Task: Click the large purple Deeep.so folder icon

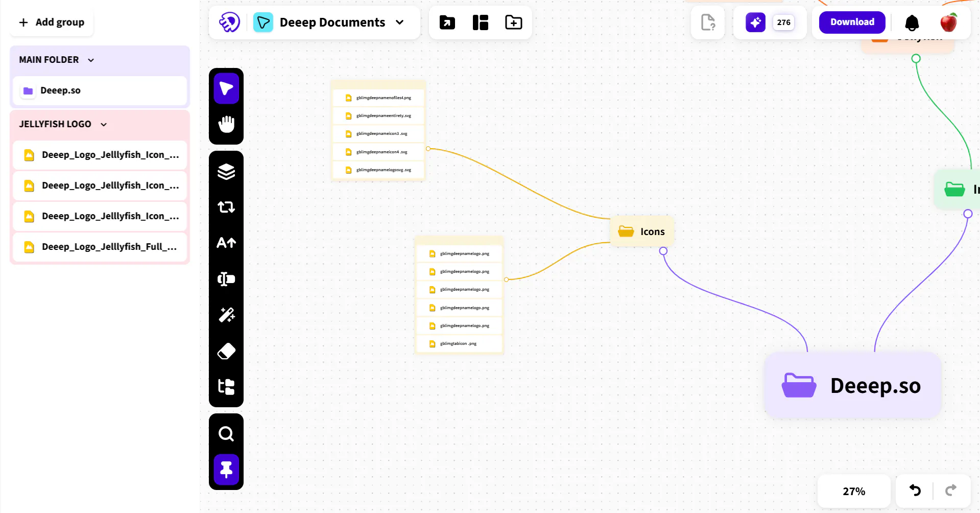Action: coord(799,385)
